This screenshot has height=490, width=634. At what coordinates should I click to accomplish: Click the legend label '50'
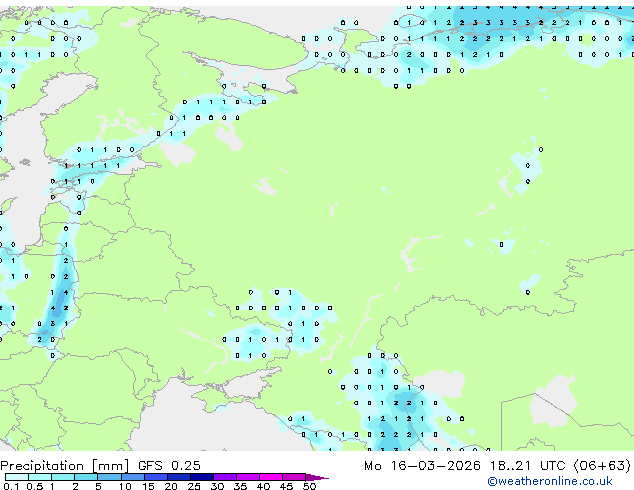[309, 486]
